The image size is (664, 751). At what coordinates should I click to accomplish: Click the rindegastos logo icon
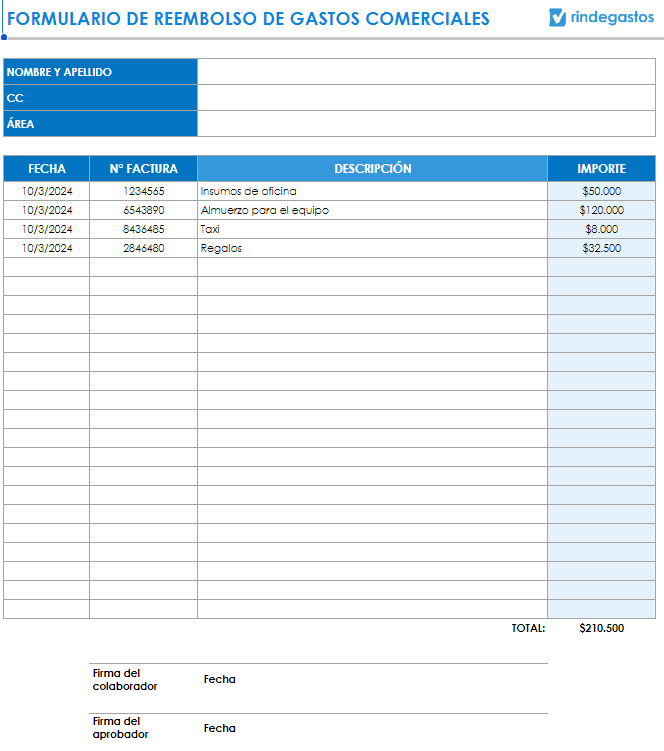coord(558,18)
